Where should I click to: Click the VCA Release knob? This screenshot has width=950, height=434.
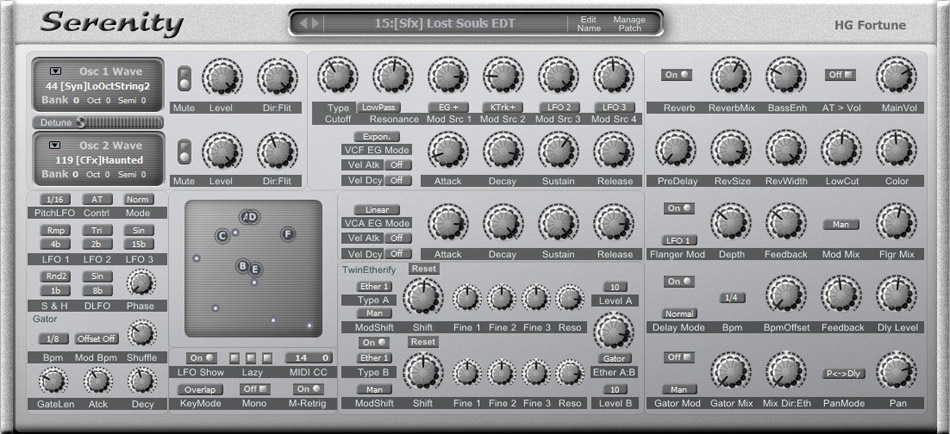coord(614,223)
